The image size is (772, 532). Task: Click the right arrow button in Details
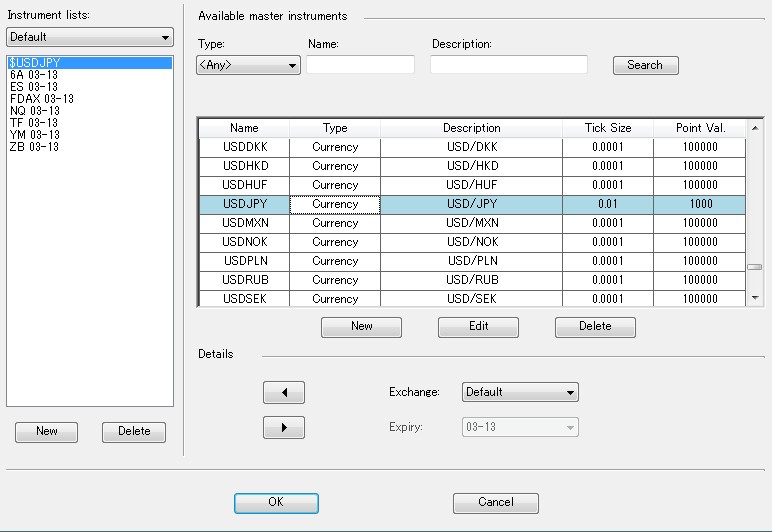click(x=283, y=427)
